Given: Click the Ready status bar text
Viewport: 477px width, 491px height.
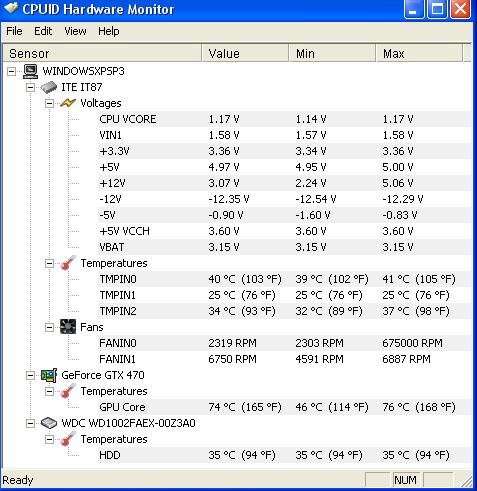Looking at the screenshot, I should coord(18,480).
